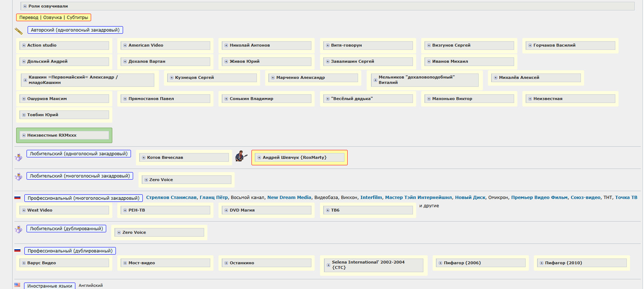Viewport: 644px width, 289px height.
Task: Open the Точка ТВ link
Action: click(x=626, y=198)
